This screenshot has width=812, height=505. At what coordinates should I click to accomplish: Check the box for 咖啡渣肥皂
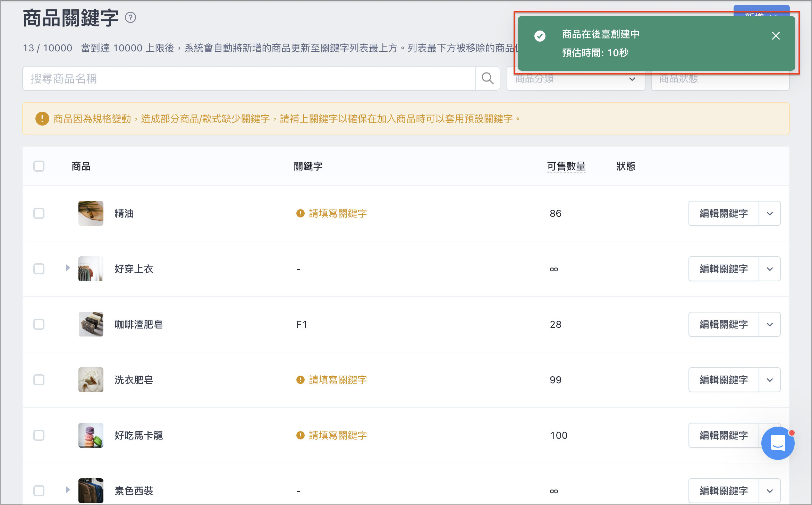pyautogui.click(x=39, y=324)
